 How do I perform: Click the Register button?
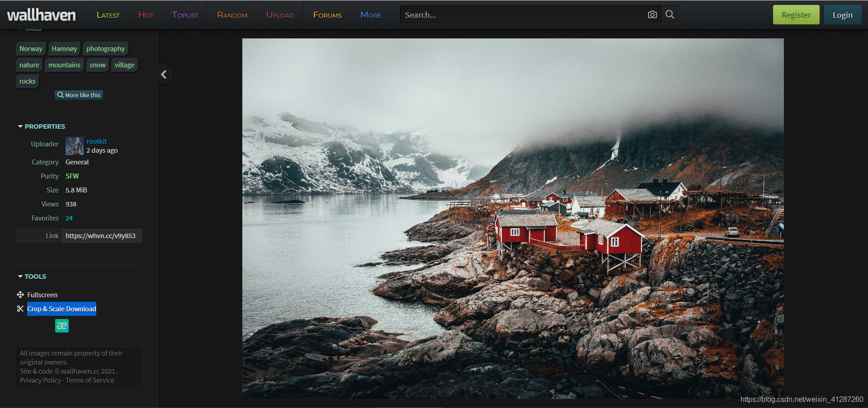tap(796, 15)
